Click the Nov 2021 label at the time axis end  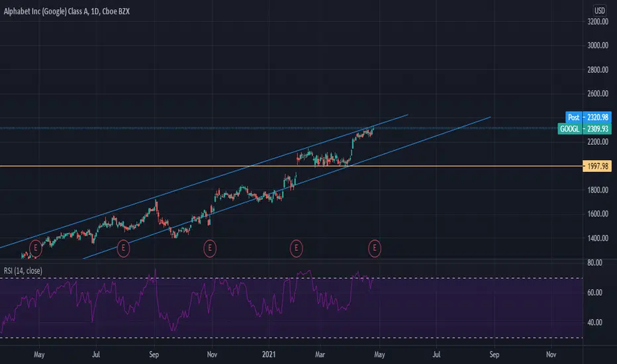[551, 355]
